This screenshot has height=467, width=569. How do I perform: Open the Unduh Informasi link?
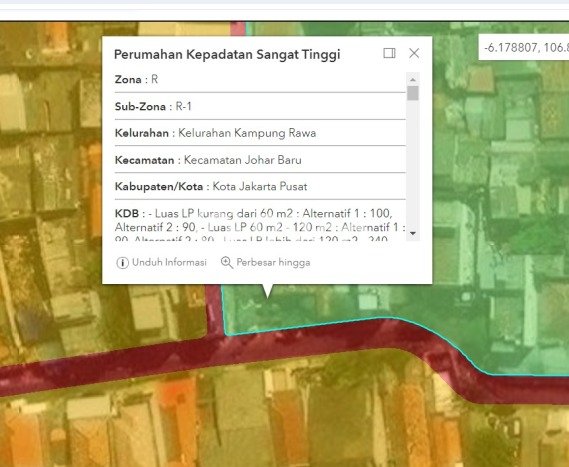click(x=161, y=262)
